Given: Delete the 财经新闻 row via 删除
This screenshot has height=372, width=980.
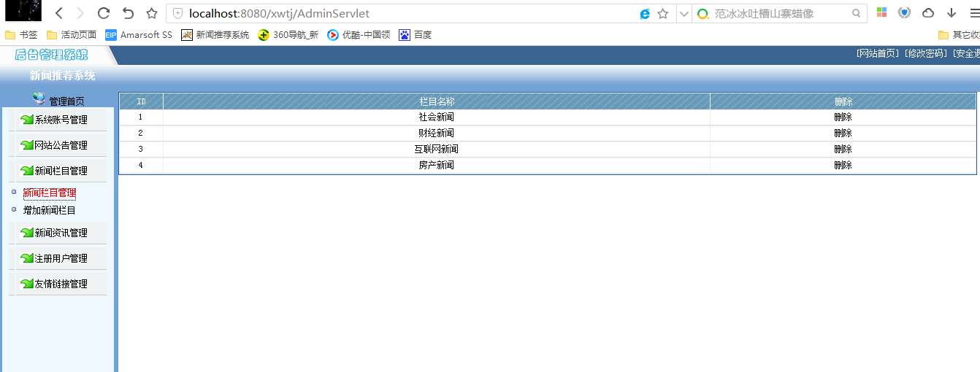Looking at the screenshot, I should click(x=843, y=133).
